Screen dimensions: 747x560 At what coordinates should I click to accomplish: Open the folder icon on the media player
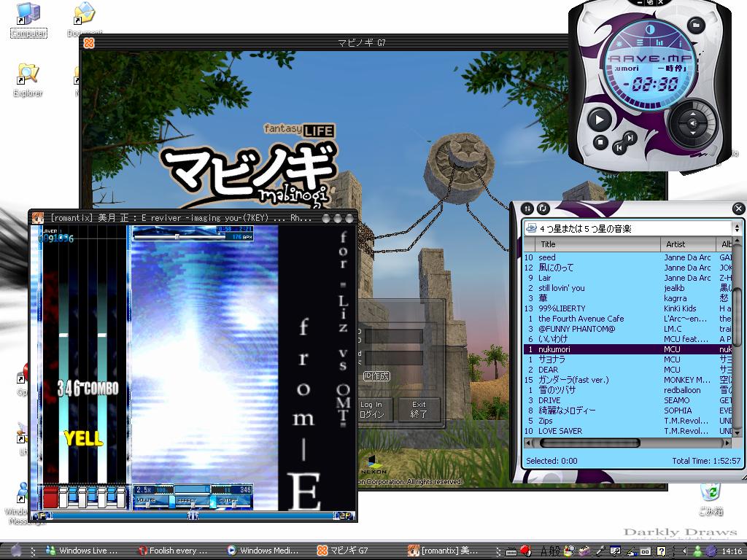[x=696, y=25]
